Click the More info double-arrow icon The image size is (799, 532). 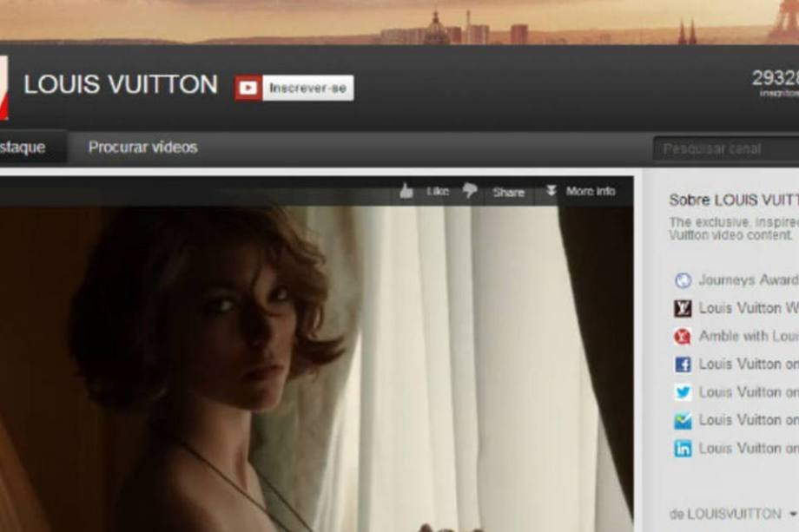pyautogui.click(x=551, y=191)
